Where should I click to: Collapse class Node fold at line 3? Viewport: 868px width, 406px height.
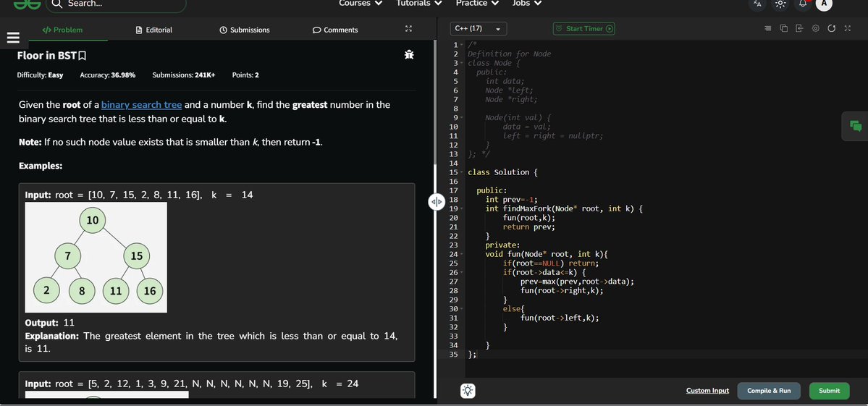tap(462, 63)
